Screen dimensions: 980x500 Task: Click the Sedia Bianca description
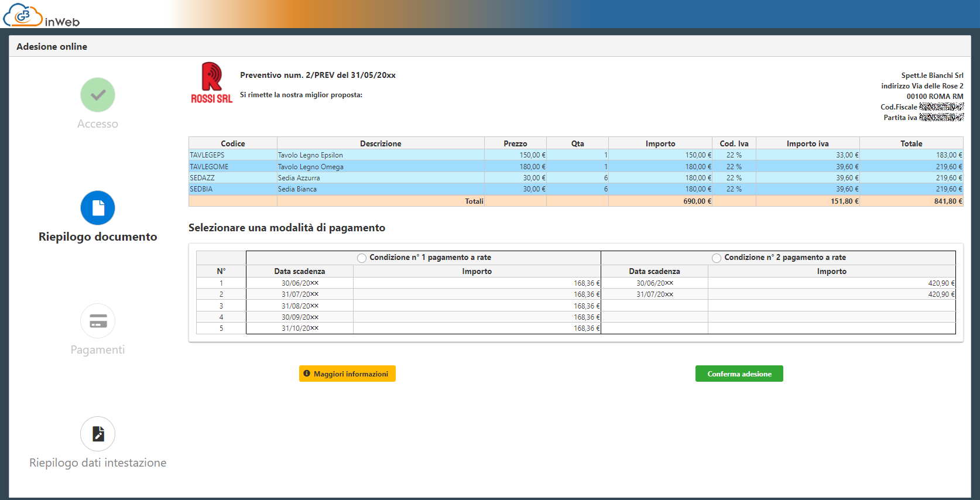coord(297,189)
